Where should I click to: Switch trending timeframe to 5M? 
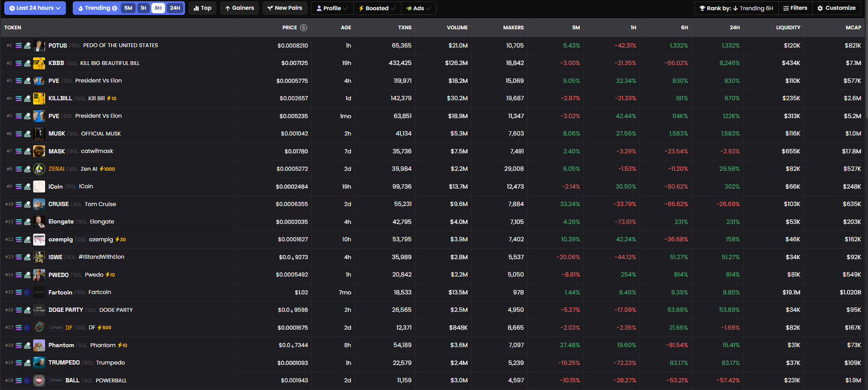point(128,8)
